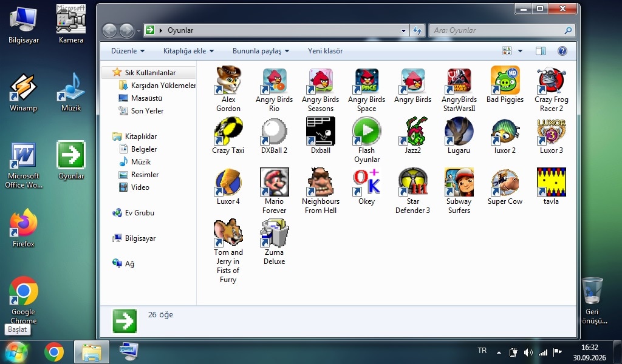
Task: Click the Jazz2 game icon
Action: tap(412, 135)
